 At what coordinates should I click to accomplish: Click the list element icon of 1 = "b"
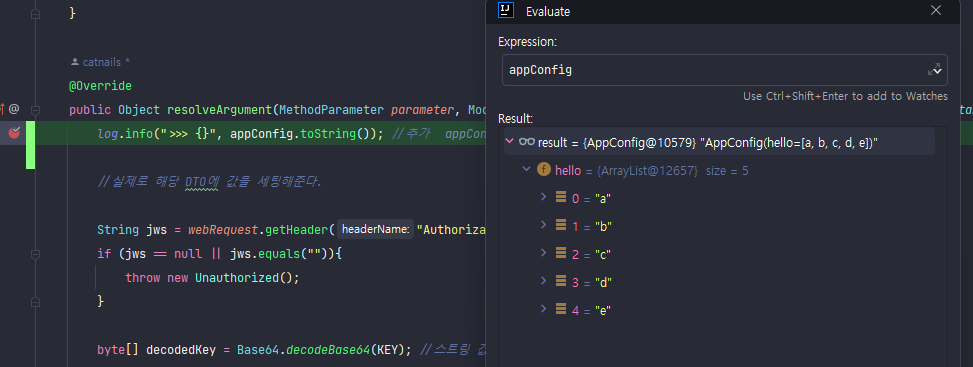tap(561, 225)
